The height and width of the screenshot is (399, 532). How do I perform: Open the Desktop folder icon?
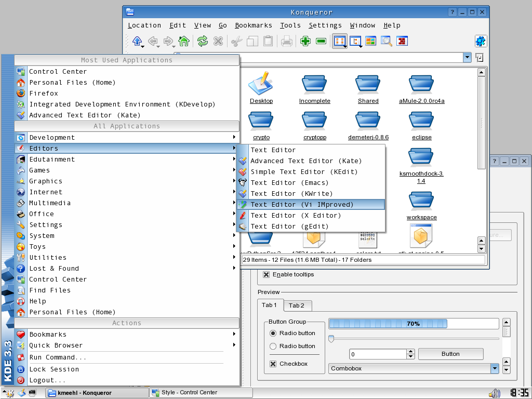261,87
